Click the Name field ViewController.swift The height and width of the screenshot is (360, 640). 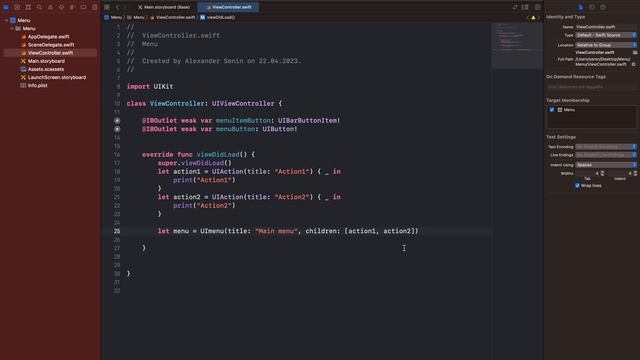[606, 27]
